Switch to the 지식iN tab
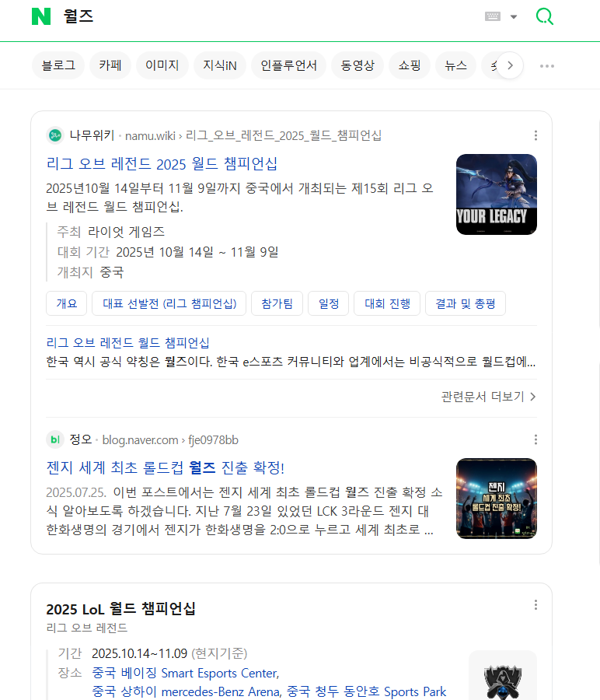This screenshot has width=600, height=700. click(220, 65)
